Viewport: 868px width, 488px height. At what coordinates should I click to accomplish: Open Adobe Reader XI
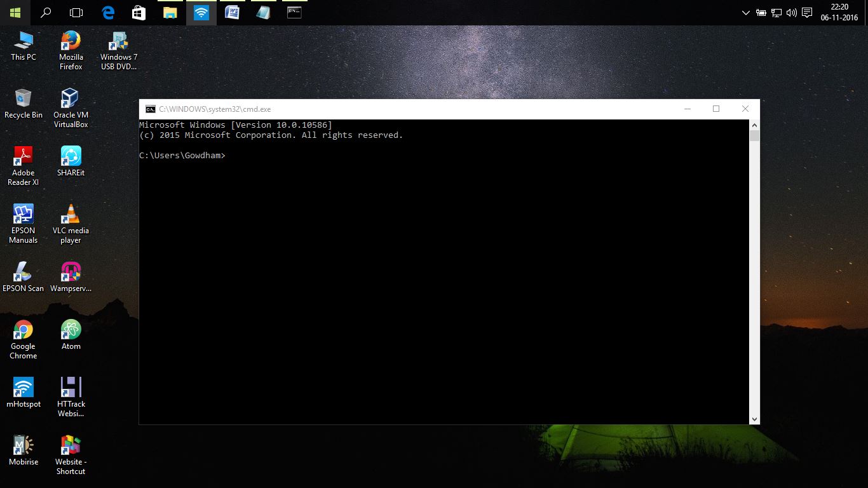pyautogui.click(x=23, y=156)
